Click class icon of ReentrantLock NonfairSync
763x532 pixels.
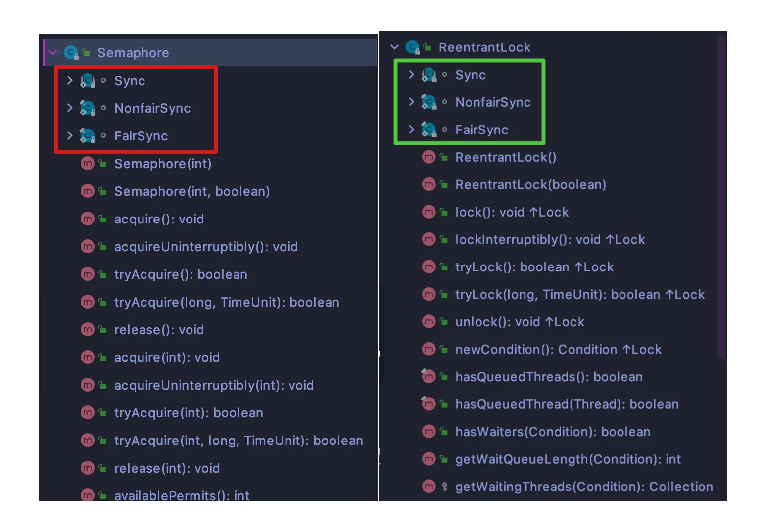tap(429, 102)
